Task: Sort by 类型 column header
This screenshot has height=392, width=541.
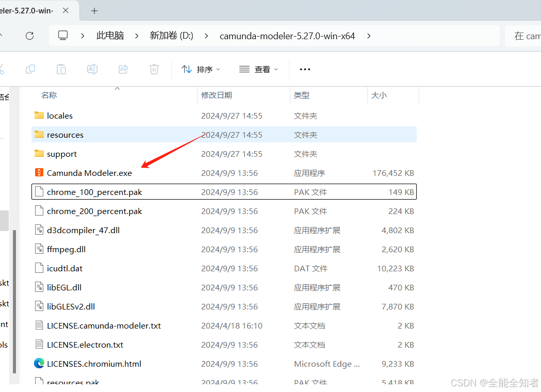Action: (x=302, y=95)
